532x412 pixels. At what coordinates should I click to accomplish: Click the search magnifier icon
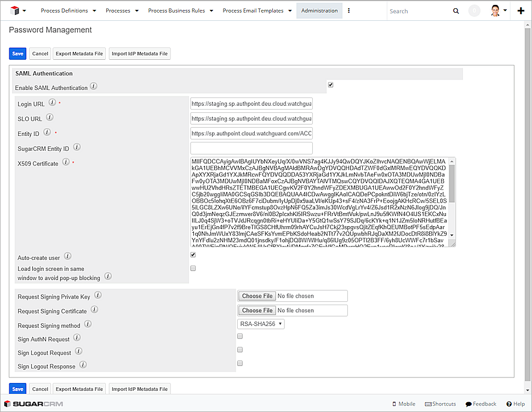(456, 10)
